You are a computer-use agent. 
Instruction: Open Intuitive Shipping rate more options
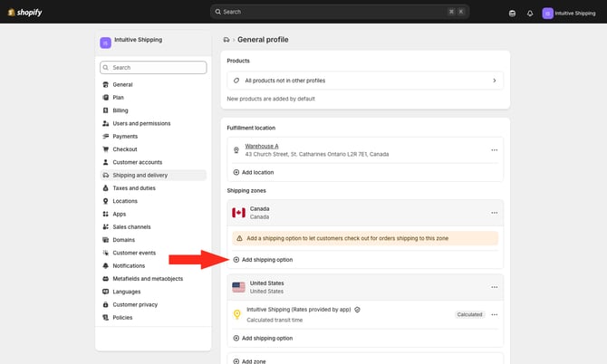(x=495, y=315)
